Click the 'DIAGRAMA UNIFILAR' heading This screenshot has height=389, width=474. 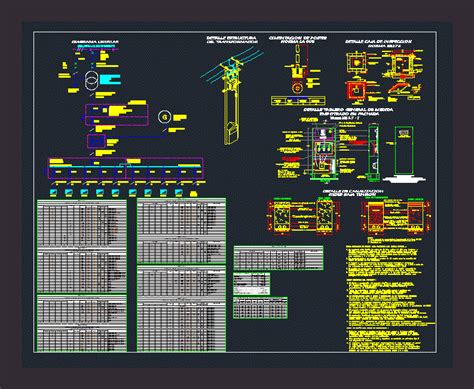95,42
